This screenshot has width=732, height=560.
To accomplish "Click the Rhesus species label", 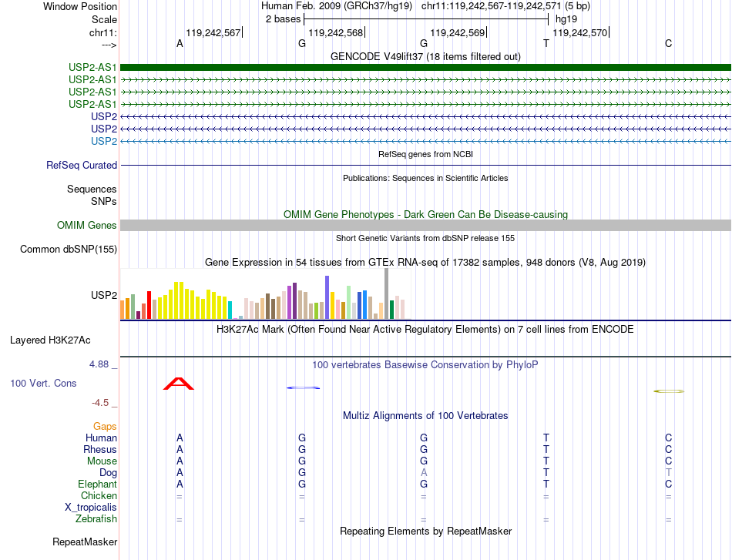I will [100, 449].
